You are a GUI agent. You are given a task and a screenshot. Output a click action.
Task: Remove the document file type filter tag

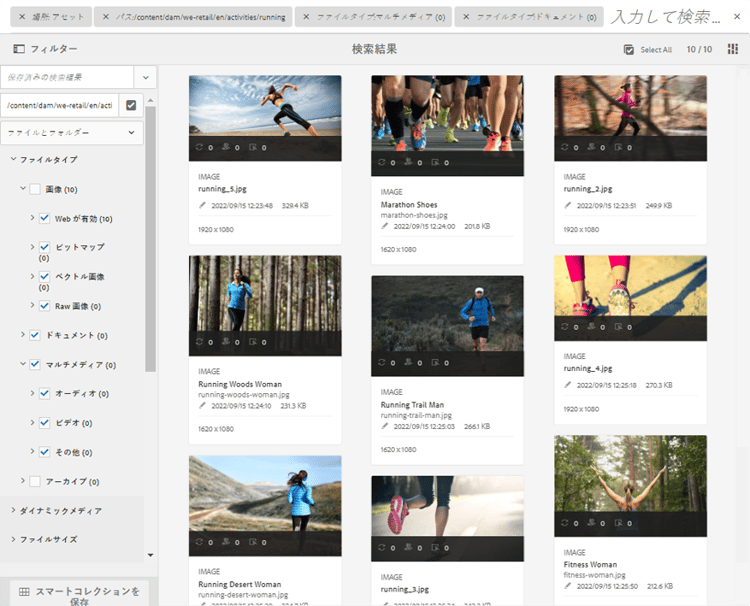[x=466, y=17]
